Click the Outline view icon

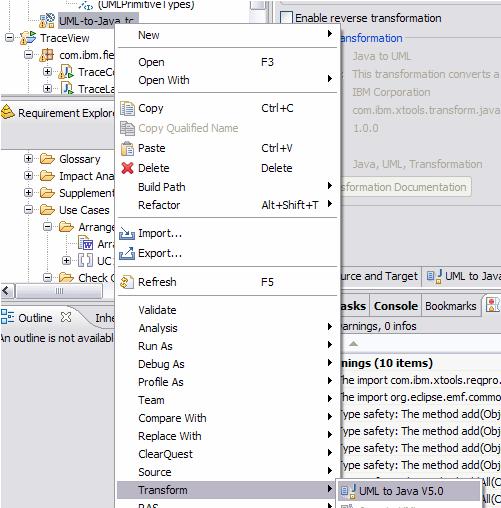point(7,317)
